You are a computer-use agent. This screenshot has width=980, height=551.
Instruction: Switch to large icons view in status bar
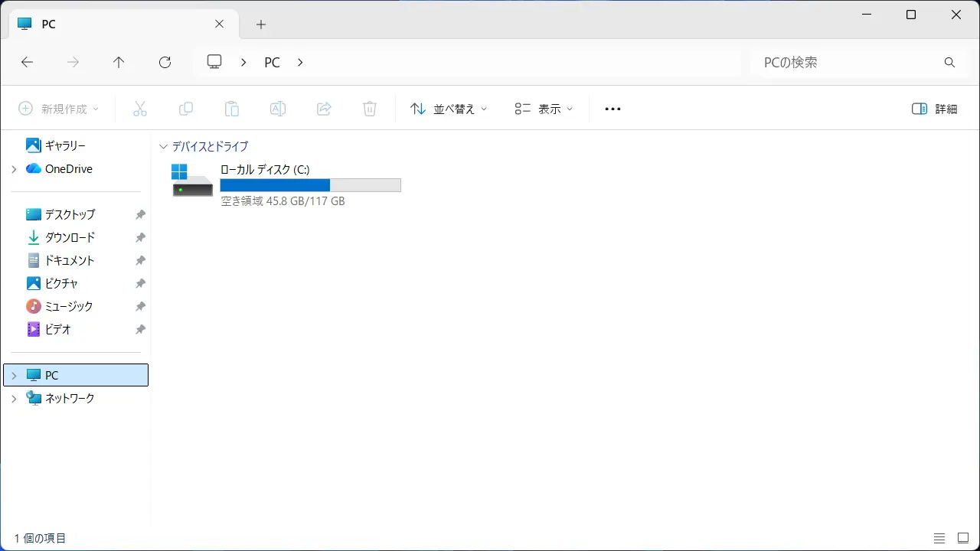coord(963,538)
